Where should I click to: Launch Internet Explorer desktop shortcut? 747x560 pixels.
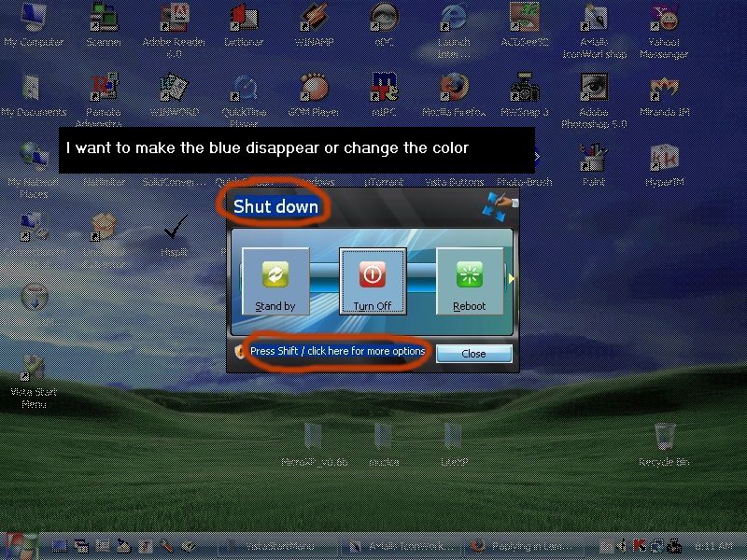tap(454, 30)
